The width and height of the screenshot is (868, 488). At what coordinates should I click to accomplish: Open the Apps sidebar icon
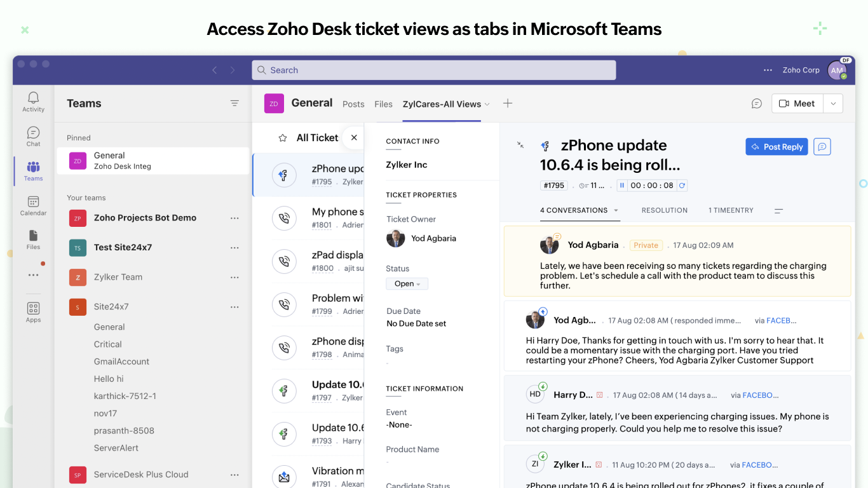(33, 312)
